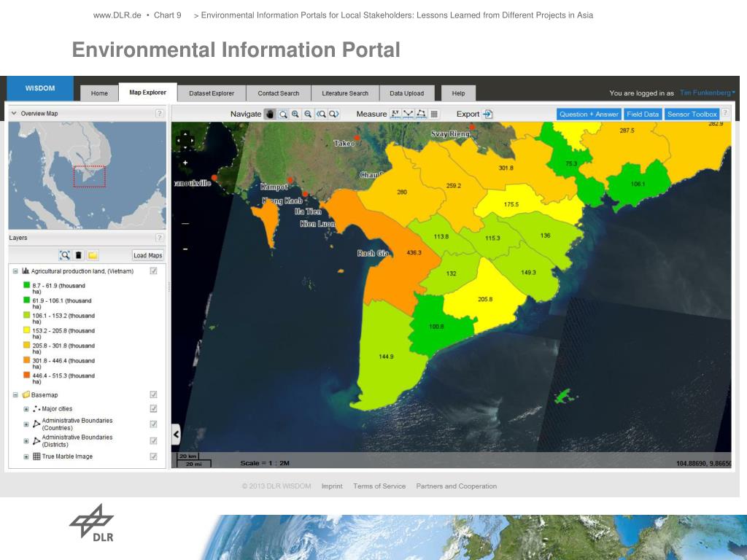The height and width of the screenshot is (560, 747).
Task: Toggle Administrative Boundaries (Countries) checkbox
Action: (153, 424)
